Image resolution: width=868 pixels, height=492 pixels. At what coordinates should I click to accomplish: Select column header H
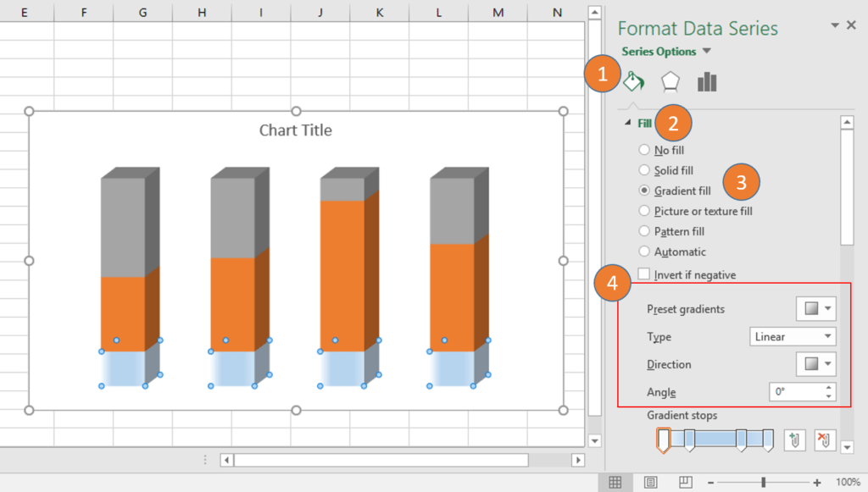(x=202, y=12)
